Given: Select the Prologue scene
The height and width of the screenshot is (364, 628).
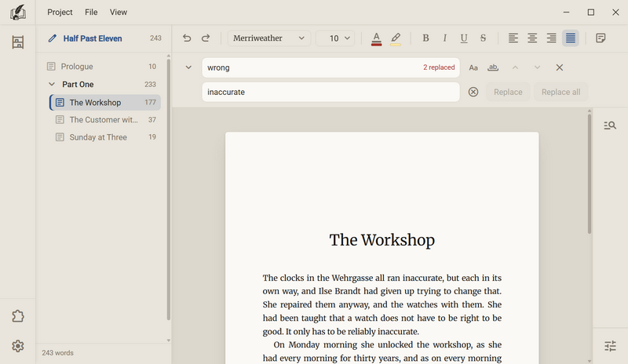Looking at the screenshot, I should pos(104,67).
